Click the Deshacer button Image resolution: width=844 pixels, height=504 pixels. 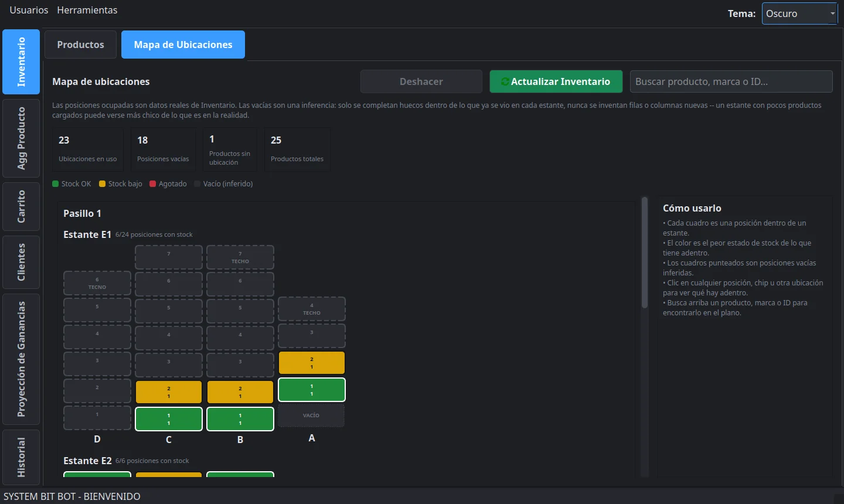pyautogui.click(x=421, y=81)
